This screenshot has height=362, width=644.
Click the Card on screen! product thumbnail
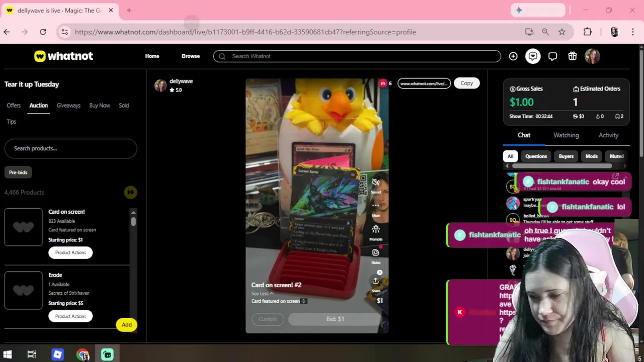click(x=23, y=227)
